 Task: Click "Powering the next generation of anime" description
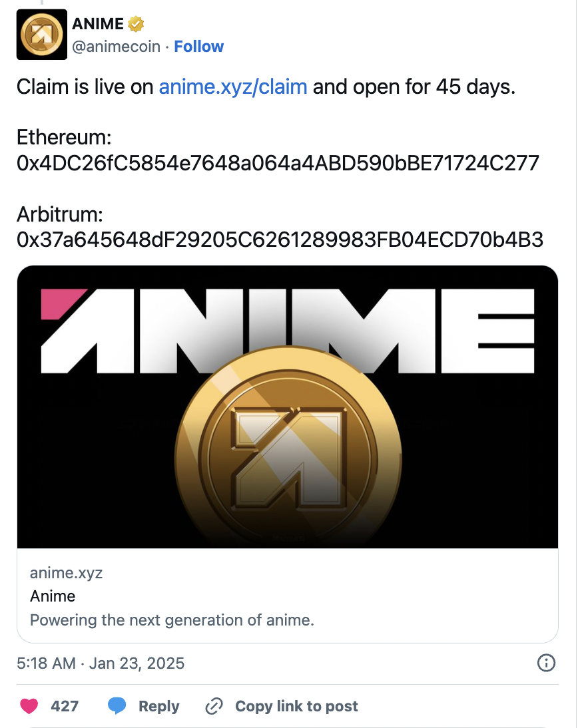[x=172, y=620]
